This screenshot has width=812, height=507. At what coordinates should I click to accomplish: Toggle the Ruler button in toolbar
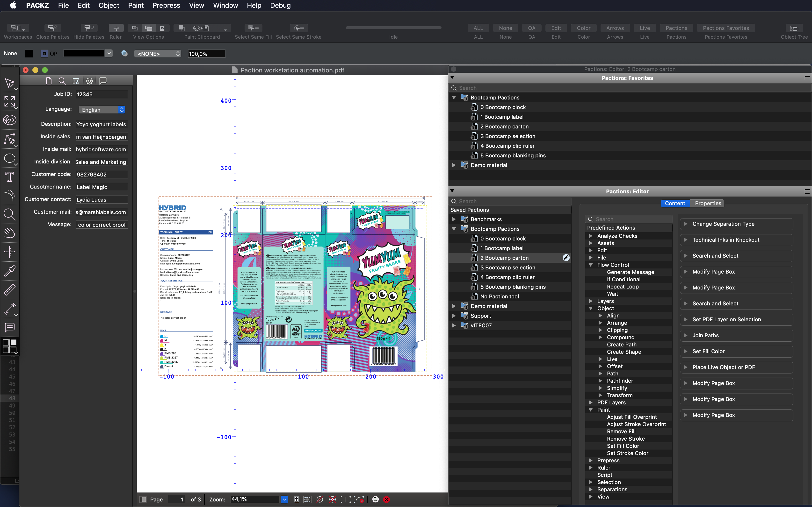pos(116,28)
